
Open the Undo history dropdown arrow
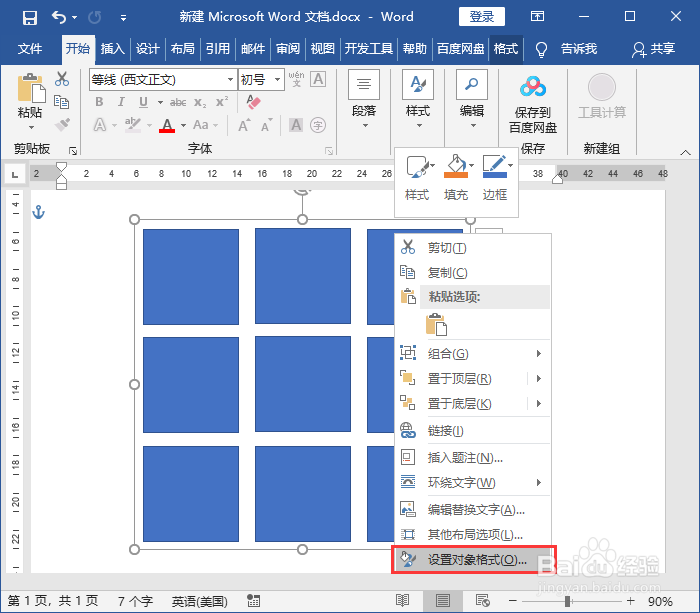tap(75, 17)
